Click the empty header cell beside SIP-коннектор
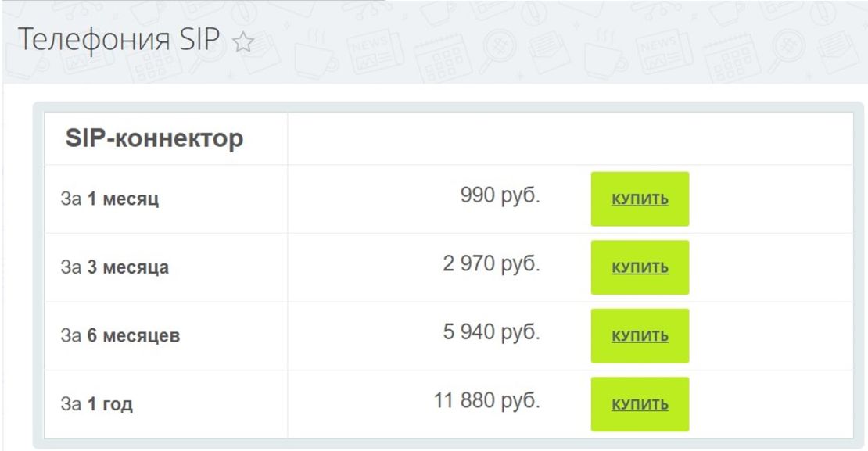Image resolution: width=868 pixels, height=451 pixels. [569, 139]
